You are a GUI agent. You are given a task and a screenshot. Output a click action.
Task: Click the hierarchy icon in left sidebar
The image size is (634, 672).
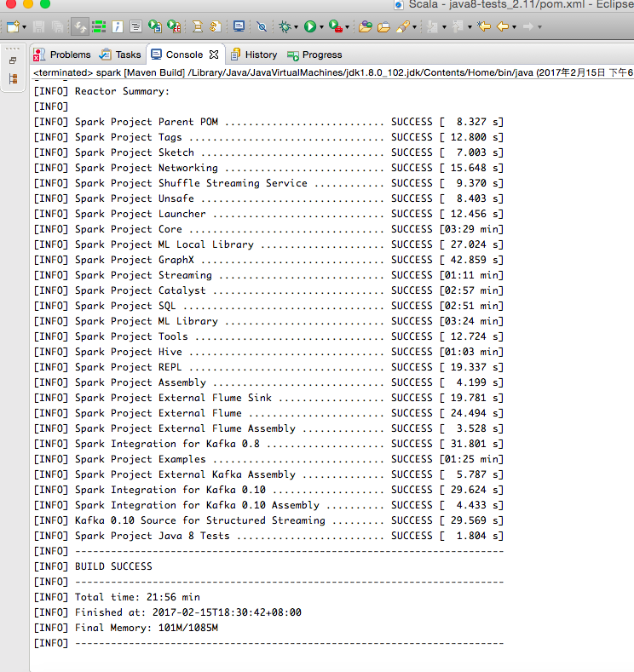tap(13, 79)
